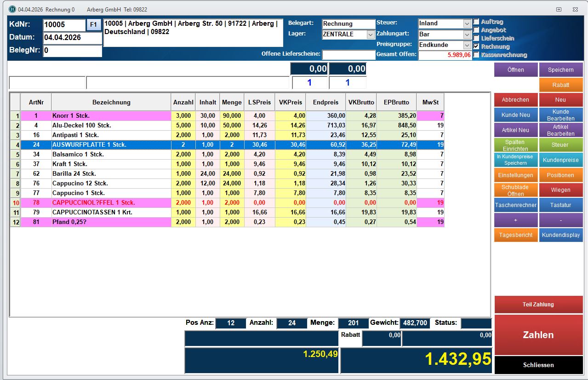This screenshot has width=588, height=380.
Task: Expand the Preisgruppe dropdown
Action: pyautogui.click(x=467, y=46)
